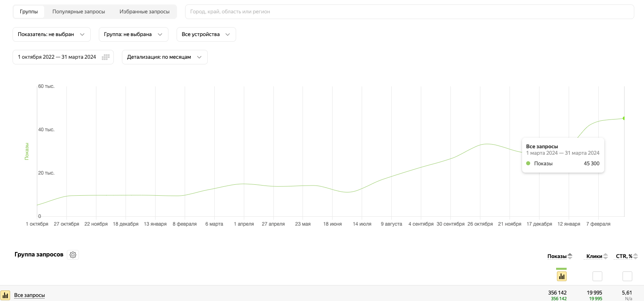
Task: Toggle chart icon beside Все запросы row
Action: [5, 295]
